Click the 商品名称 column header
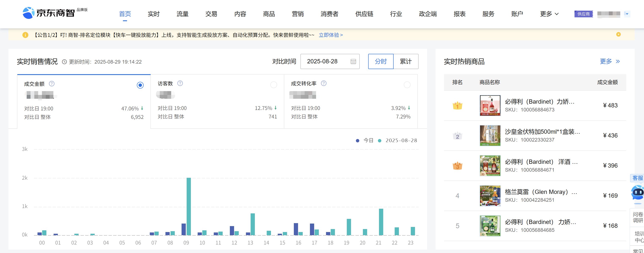 click(x=490, y=82)
